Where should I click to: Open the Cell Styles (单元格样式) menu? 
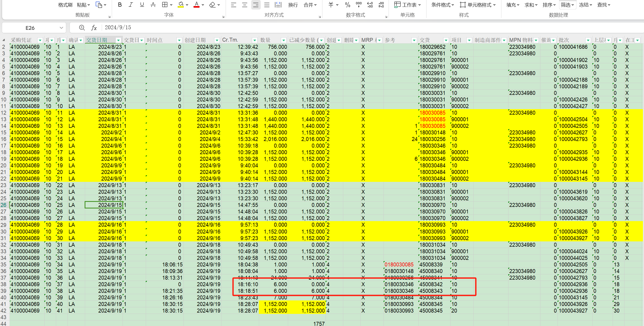(478, 5)
